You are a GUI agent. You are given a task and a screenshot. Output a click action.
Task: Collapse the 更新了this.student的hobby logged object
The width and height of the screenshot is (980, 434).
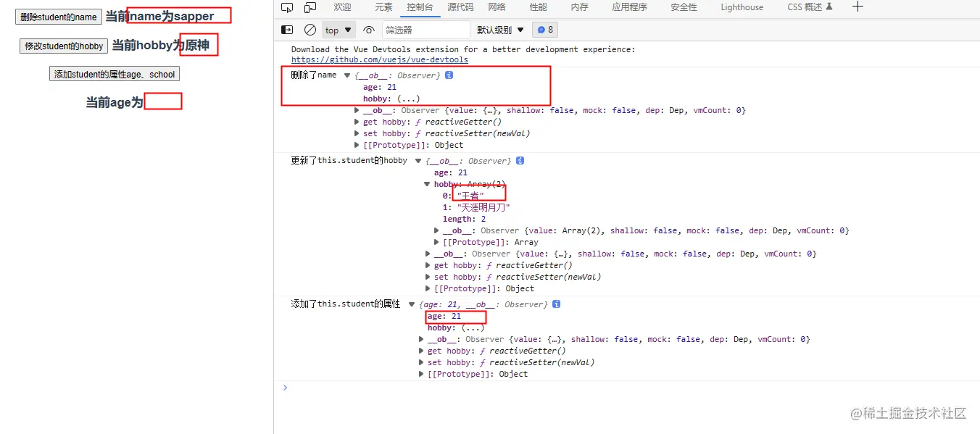pyautogui.click(x=418, y=161)
